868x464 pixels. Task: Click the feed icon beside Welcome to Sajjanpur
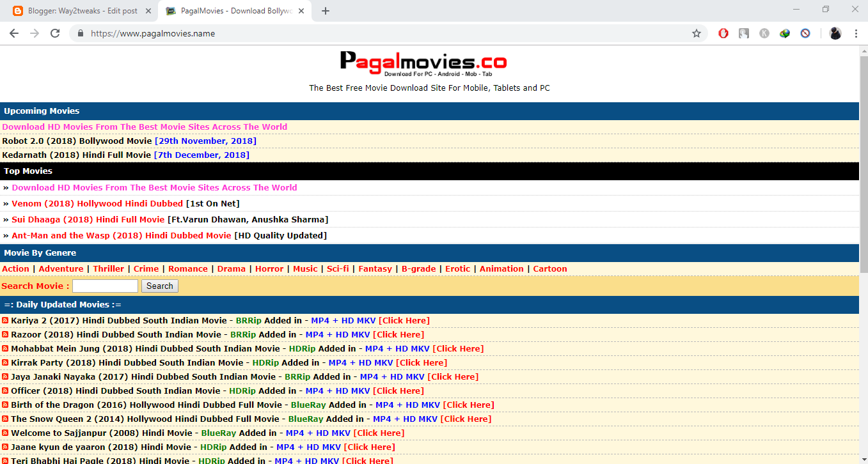point(5,433)
